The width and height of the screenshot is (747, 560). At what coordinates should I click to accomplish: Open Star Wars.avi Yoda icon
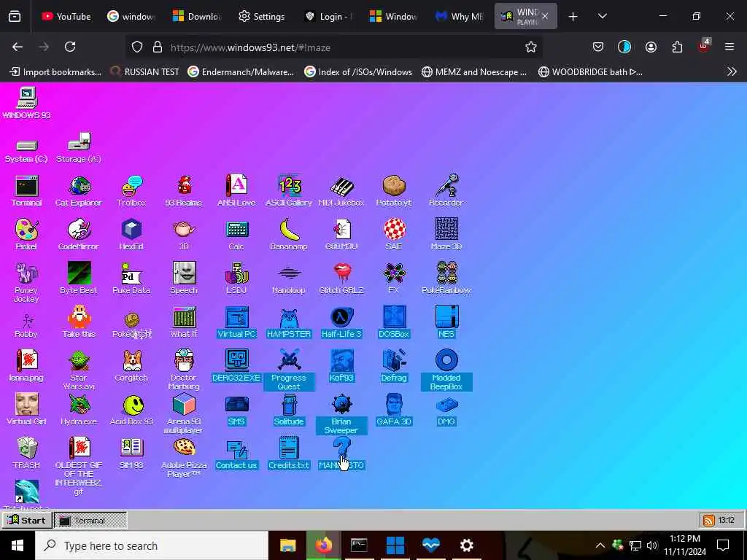tap(79, 370)
